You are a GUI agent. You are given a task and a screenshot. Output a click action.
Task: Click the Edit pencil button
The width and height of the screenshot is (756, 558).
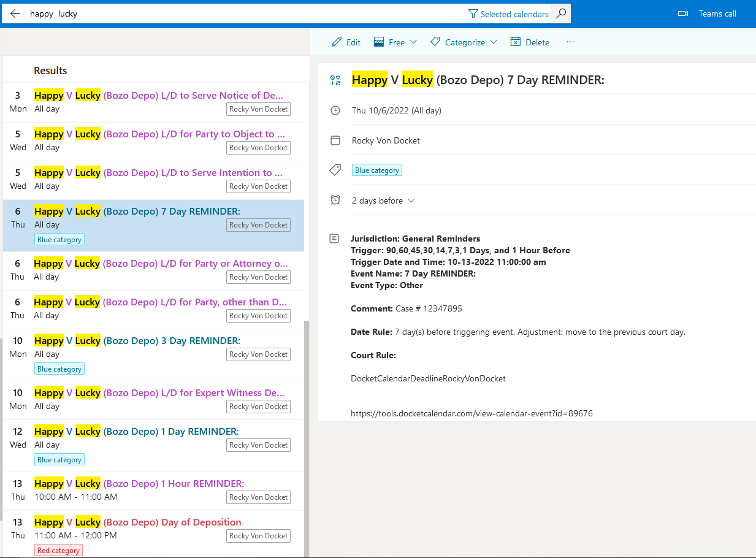point(346,42)
